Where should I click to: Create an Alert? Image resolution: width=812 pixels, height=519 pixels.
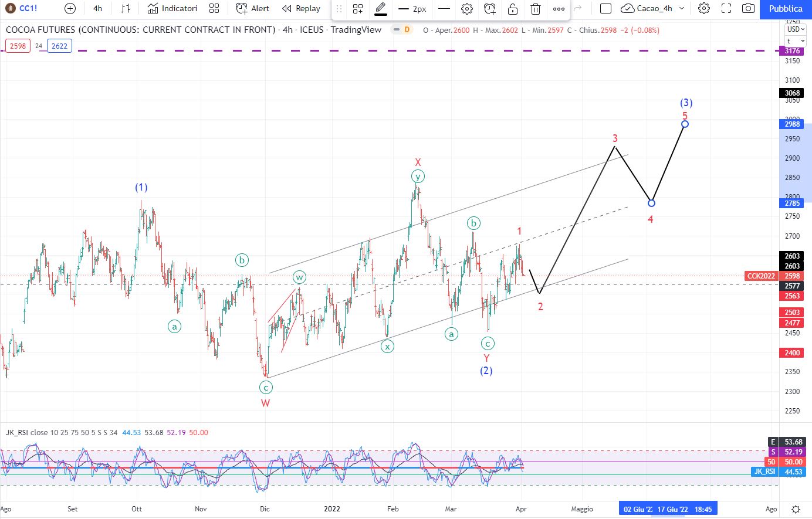point(253,8)
